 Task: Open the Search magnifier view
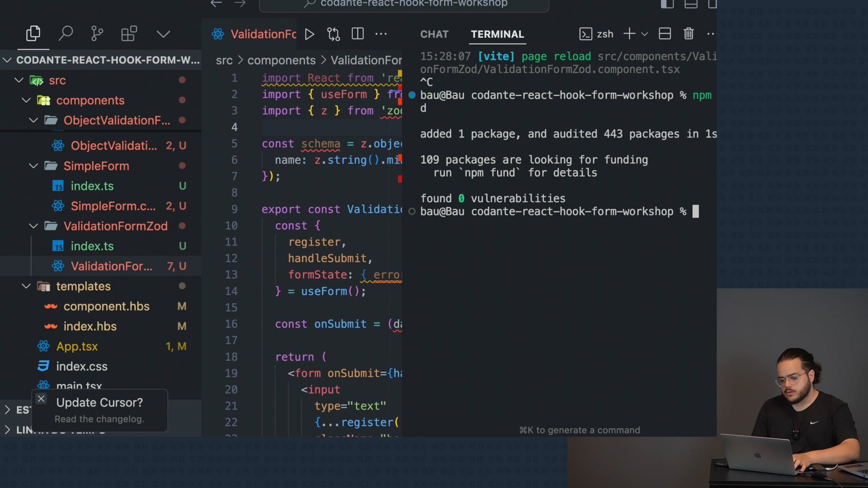pyautogui.click(x=66, y=34)
